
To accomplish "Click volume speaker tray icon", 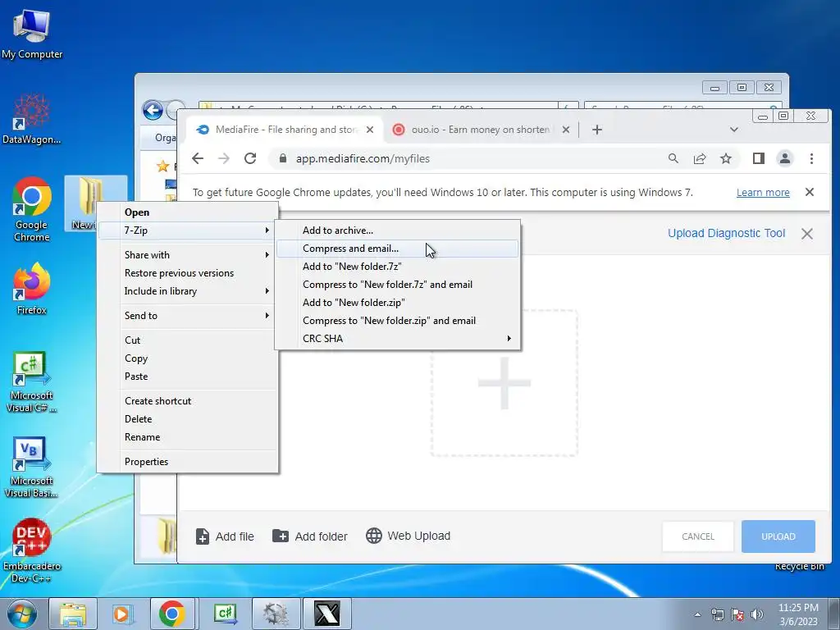I will pos(757,614).
